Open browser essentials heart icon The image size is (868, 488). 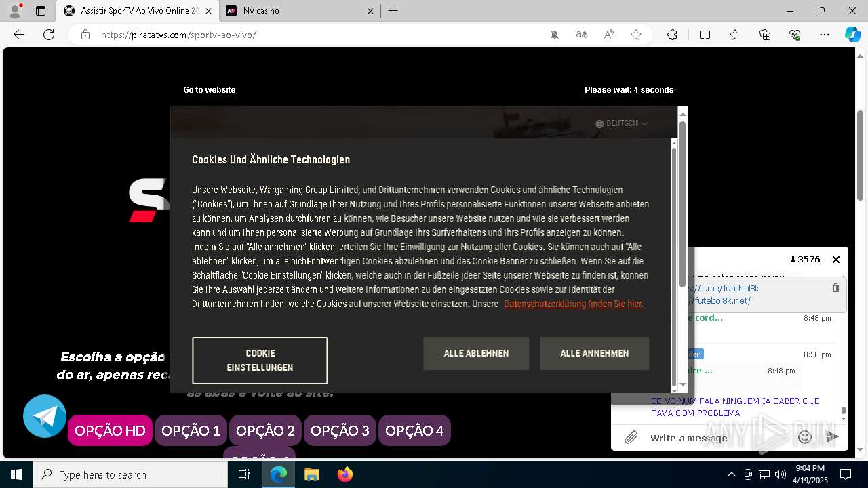click(x=795, y=35)
